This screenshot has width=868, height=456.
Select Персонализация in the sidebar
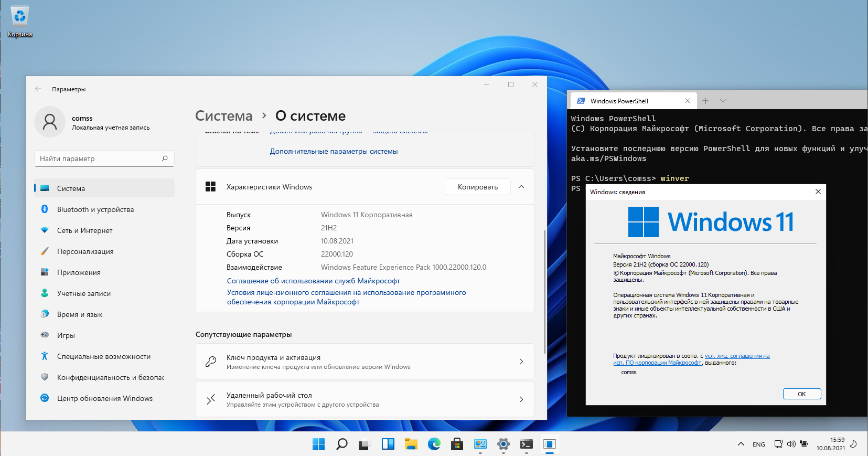coord(104,251)
